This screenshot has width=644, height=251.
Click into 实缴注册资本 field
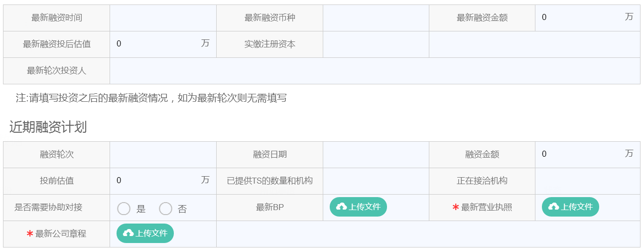[x=376, y=44]
